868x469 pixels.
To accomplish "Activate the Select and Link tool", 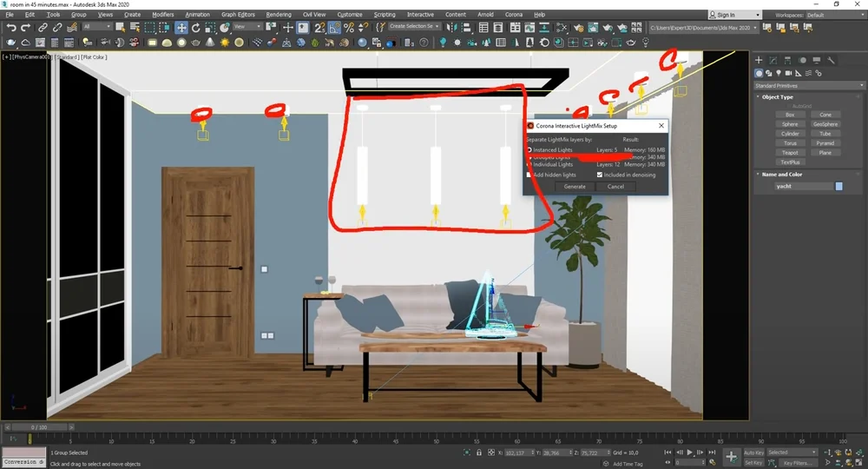I will (x=43, y=27).
